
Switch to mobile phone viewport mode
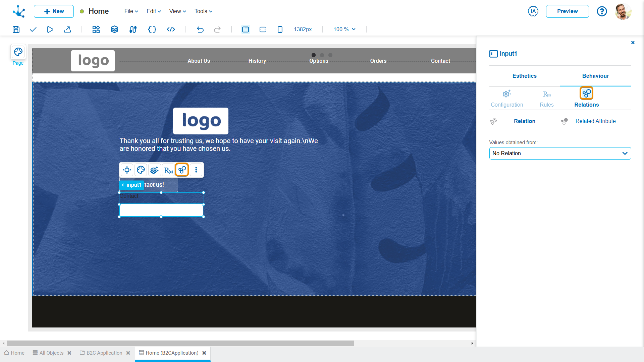click(x=280, y=29)
